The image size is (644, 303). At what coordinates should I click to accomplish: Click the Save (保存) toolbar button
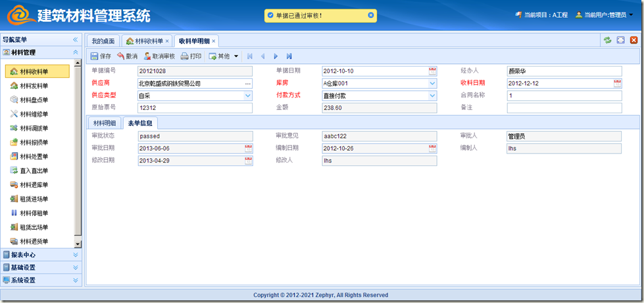101,57
